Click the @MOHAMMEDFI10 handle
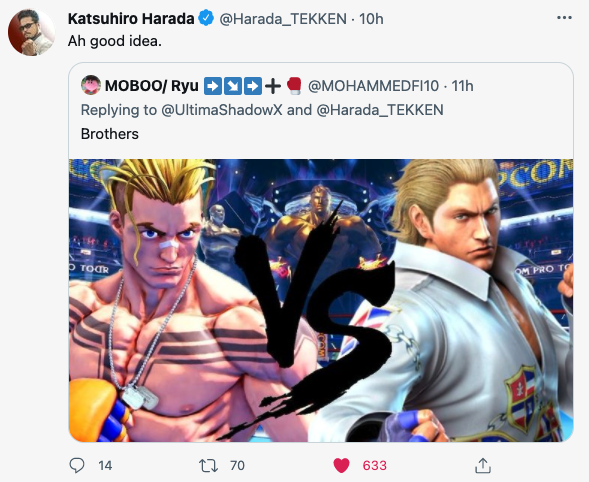 pos(373,86)
